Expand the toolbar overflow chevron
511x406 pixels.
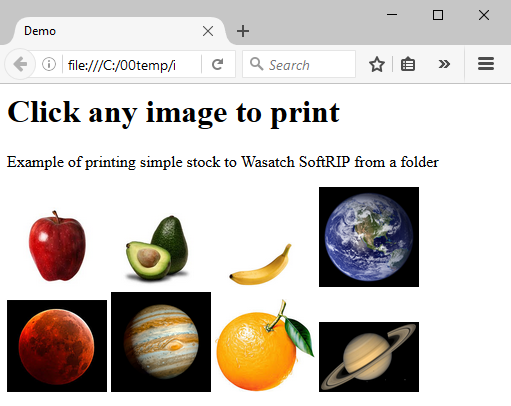(444, 64)
